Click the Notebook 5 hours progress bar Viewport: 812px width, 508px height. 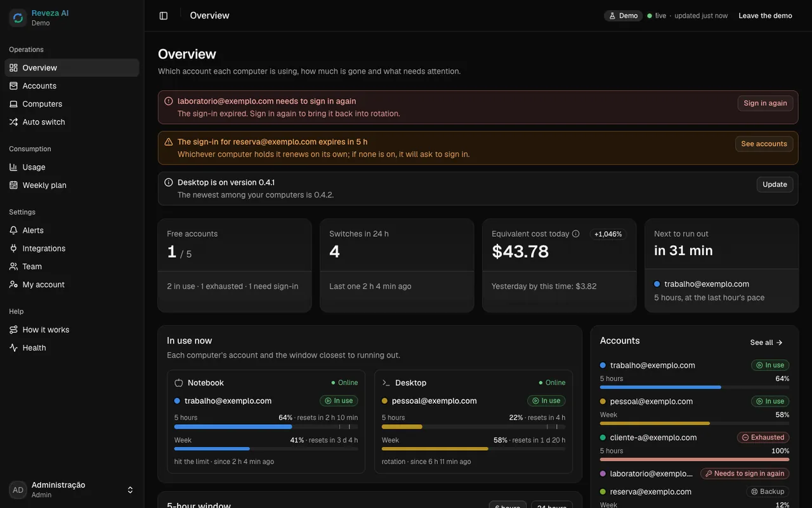[266, 427]
